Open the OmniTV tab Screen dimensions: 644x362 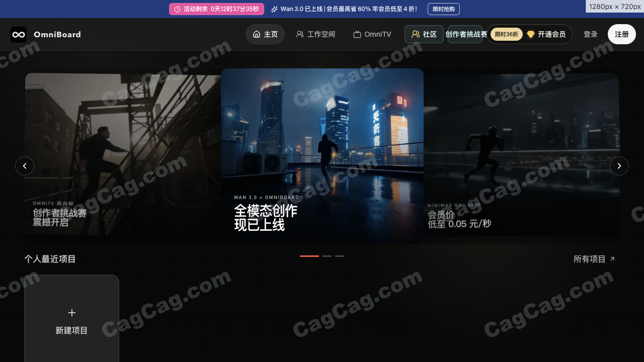point(372,34)
